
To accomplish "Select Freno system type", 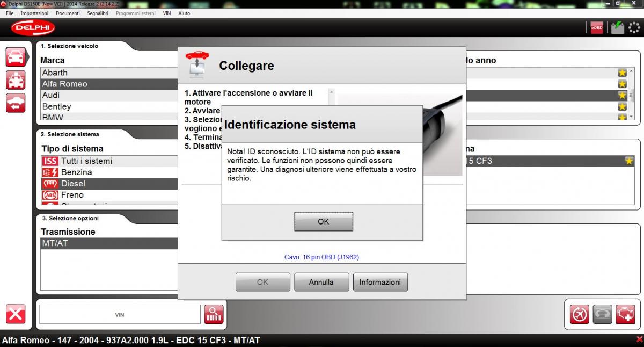I will 109,195.
